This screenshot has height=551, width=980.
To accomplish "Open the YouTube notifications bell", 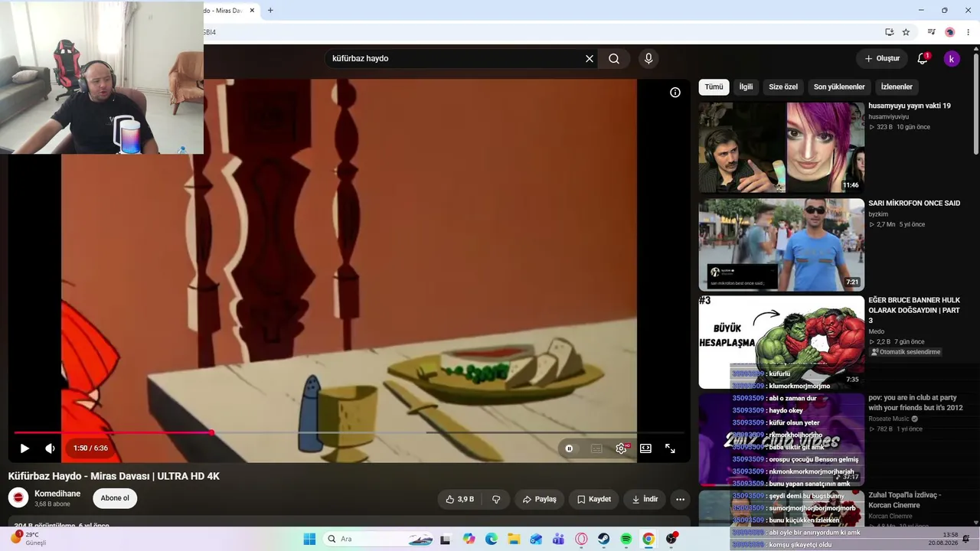I will tap(923, 58).
